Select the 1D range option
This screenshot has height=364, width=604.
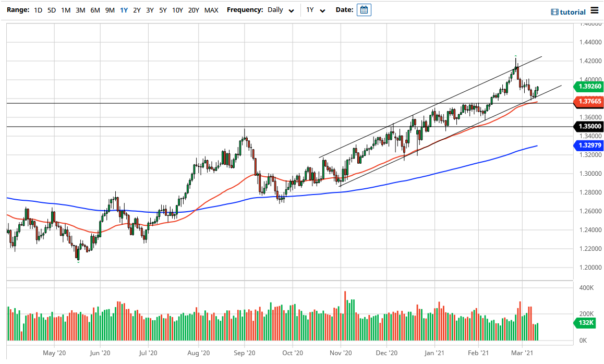click(x=37, y=10)
